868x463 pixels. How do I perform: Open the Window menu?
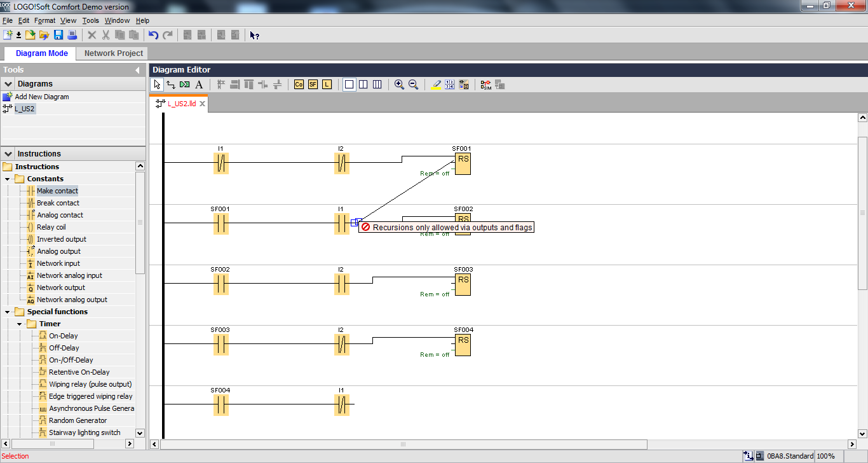point(118,21)
